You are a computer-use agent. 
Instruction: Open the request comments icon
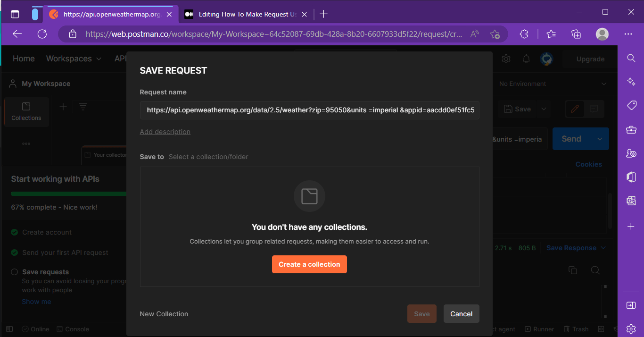tap(594, 109)
